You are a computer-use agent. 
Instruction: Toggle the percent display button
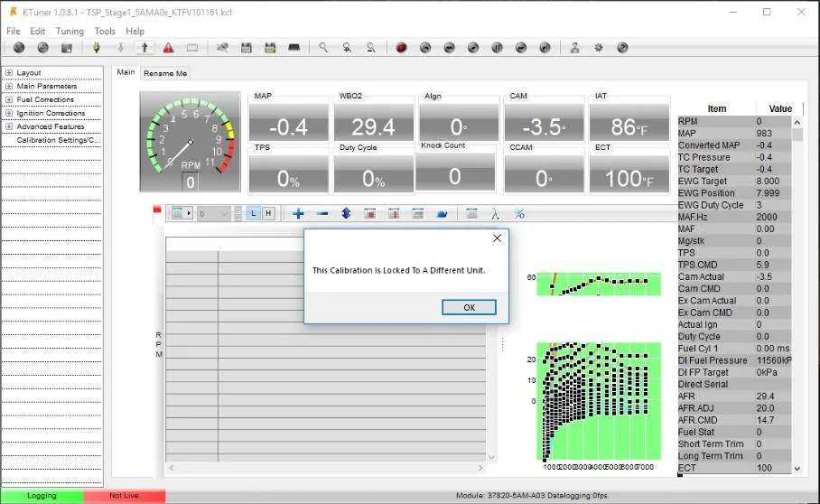tap(519, 213)
